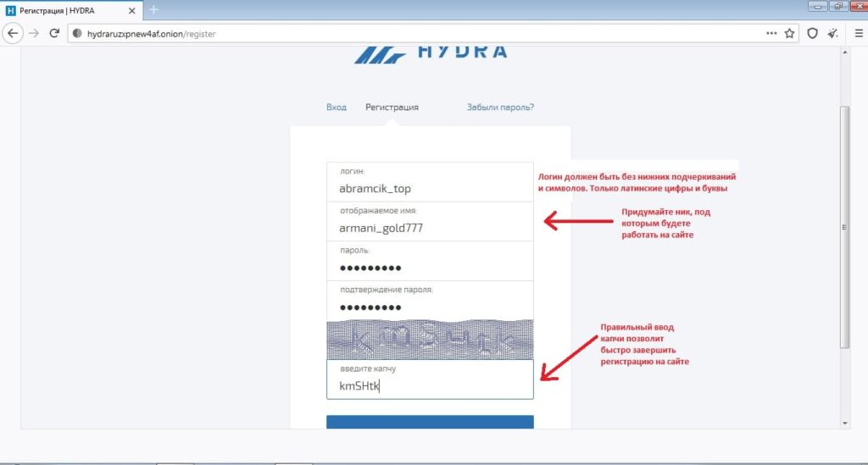Image resolution: width=868 pixels, height=465 pixels.
Task: Close the Регистрация | HYDRA browser tab
Action: tap(132, 9)
